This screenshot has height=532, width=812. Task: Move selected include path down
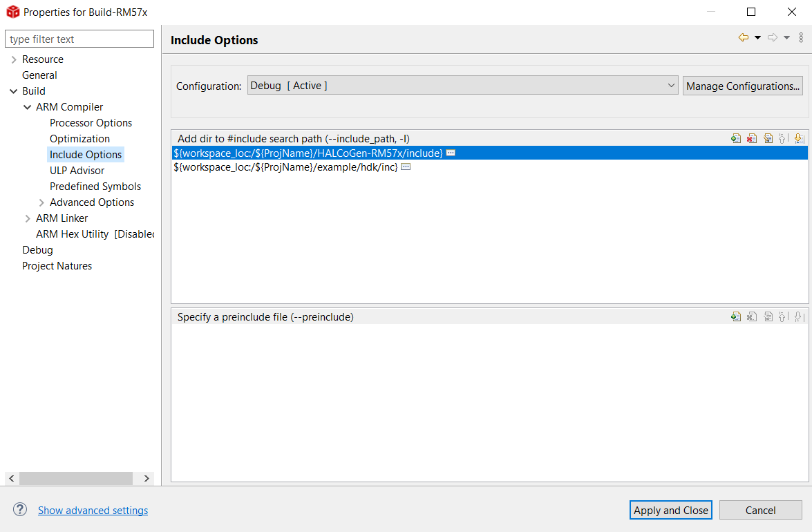(799, 138)
